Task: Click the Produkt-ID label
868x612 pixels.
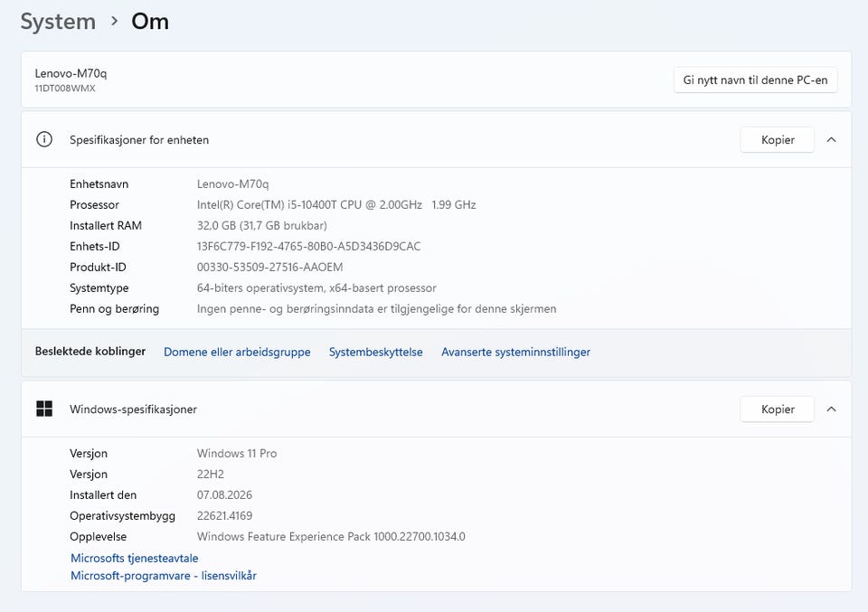Action: [98, 268]
